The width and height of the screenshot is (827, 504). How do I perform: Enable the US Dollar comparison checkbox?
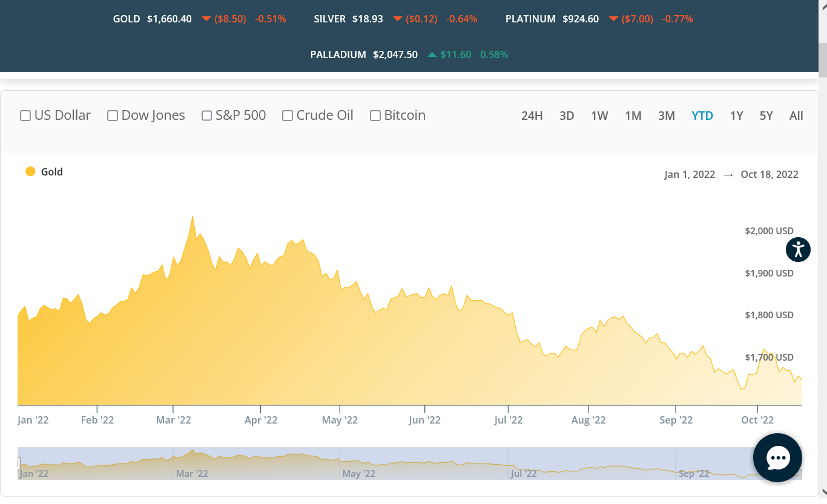25,116
